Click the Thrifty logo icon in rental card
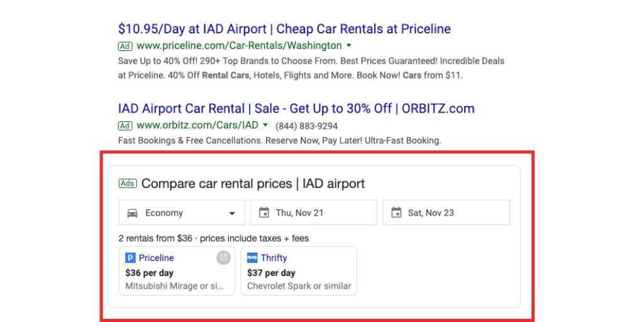The image size is (644, 322). 252,258
